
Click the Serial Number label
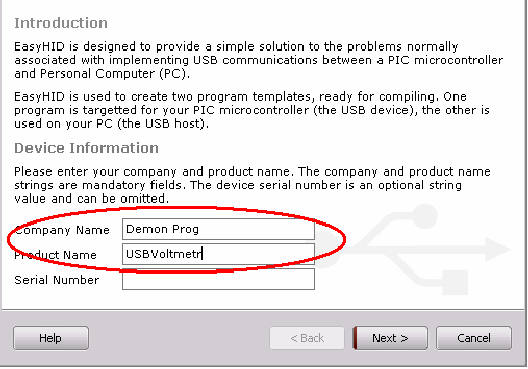57,280
